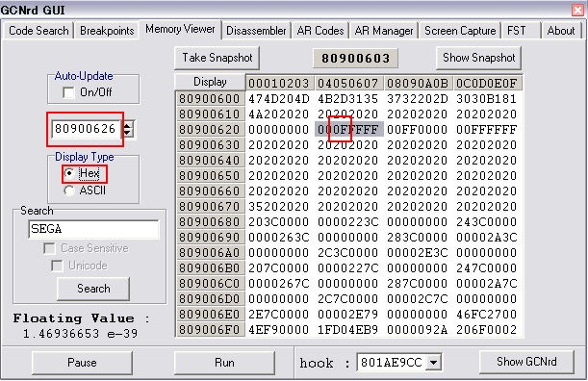This screenshot has height=381, width=588.
Task: Increment address with the spinner up arrow
Action: click(127, 125)
